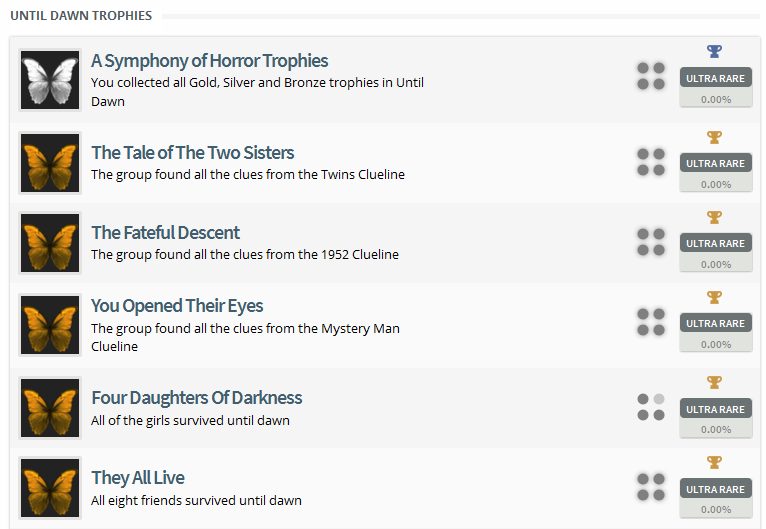Click four-dot icon beside Four Daughters Of Darkness
The image size is (766, 529).
(651, 407)
